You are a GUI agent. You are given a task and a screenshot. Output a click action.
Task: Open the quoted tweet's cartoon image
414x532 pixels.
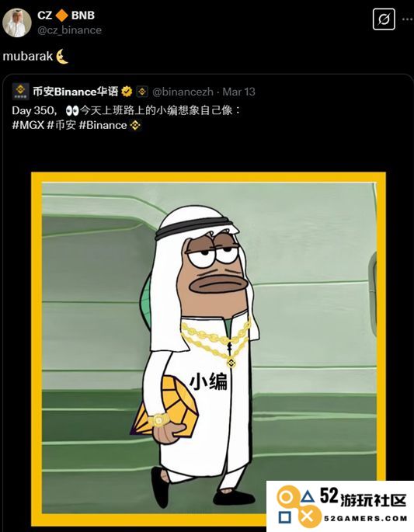(208, 349)
